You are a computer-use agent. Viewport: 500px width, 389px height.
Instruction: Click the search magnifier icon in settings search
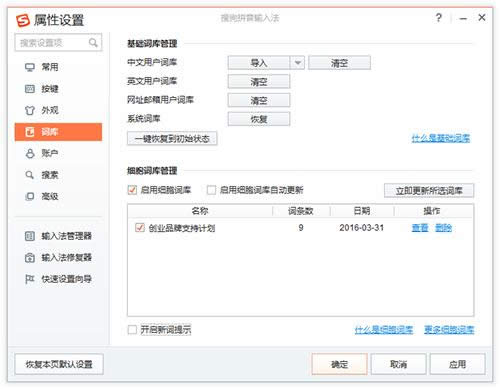(93, 43)
